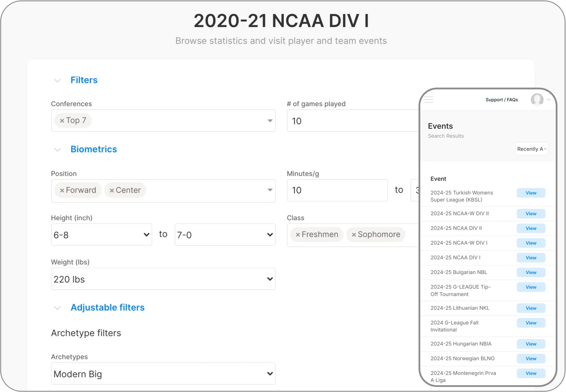Open the Position dropdown arrow
This screenshot has height=392, width=566.
point(270,190)
